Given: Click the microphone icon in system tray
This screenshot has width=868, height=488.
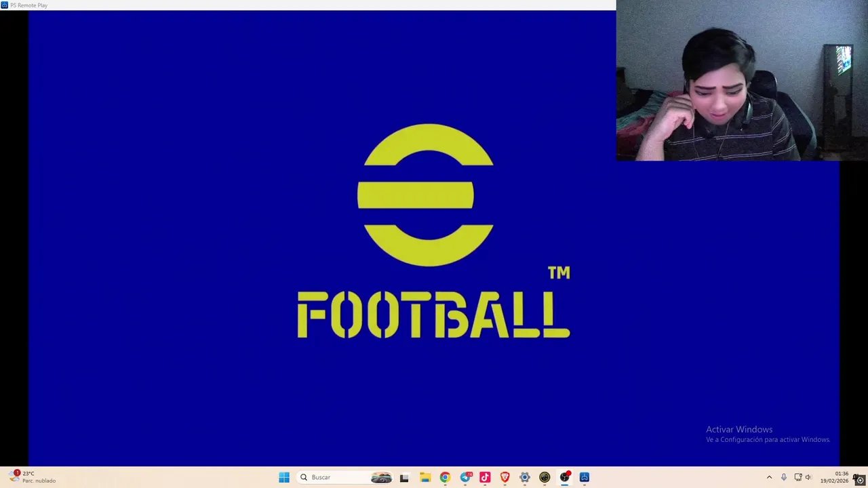Looking at the screenshot, I should click(x=784, y=477).
